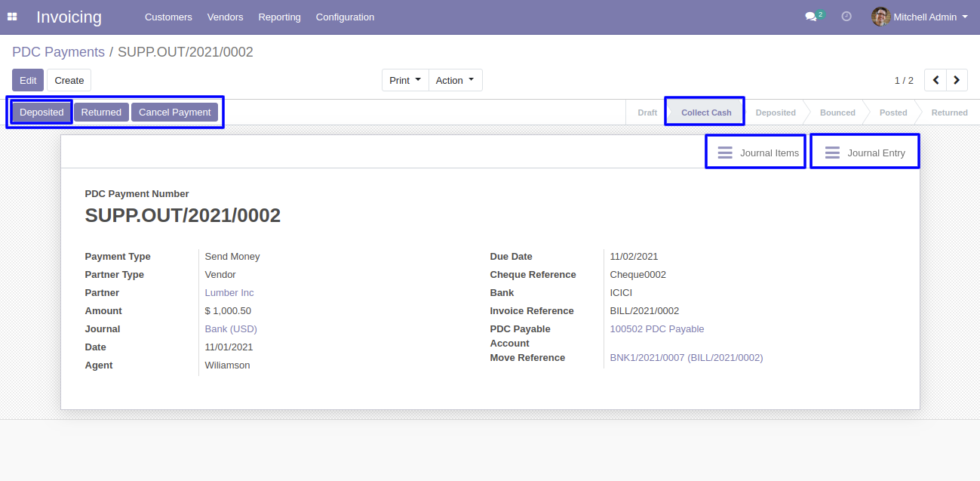Open Journal Entry smart button
The height and width of the screenshot is (481, 980).
[865, 153]
